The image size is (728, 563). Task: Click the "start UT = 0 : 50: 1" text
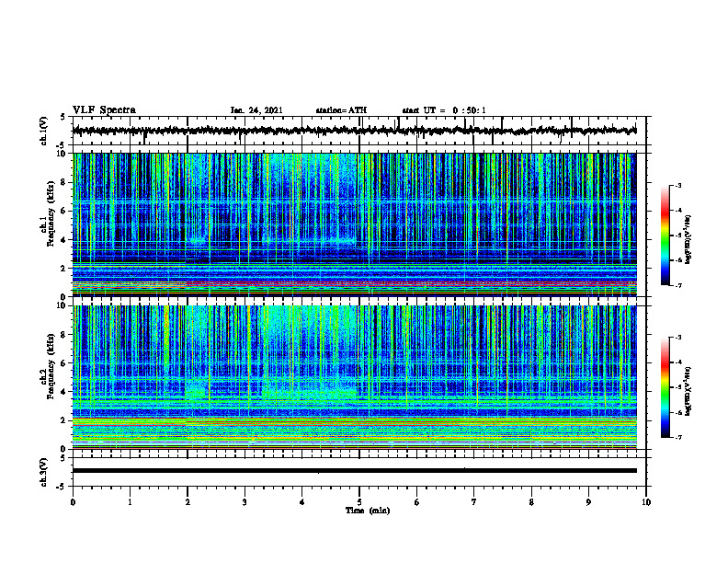pos(444,110)
